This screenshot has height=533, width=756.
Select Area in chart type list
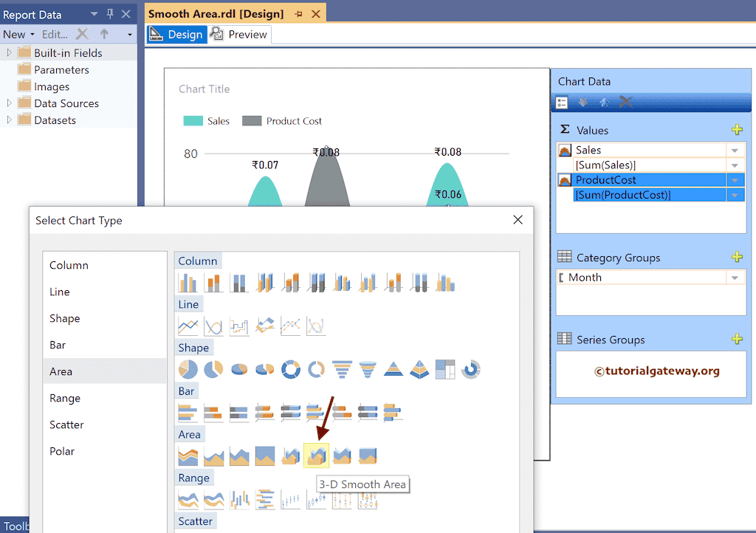105,371
